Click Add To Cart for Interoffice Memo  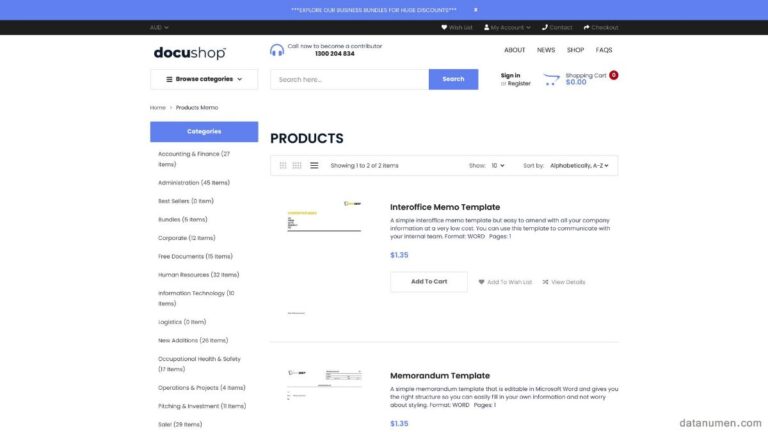pyautogui.click(x=429, y=282)
